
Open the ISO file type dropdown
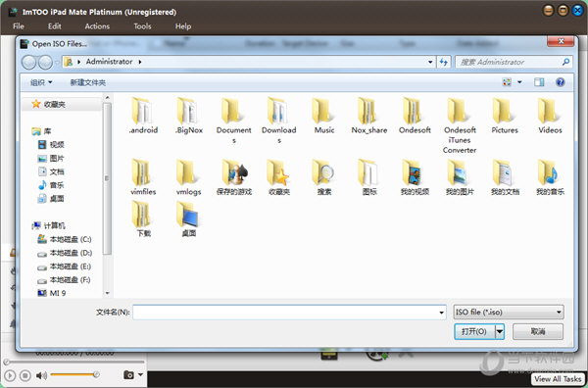coord(508,312)
